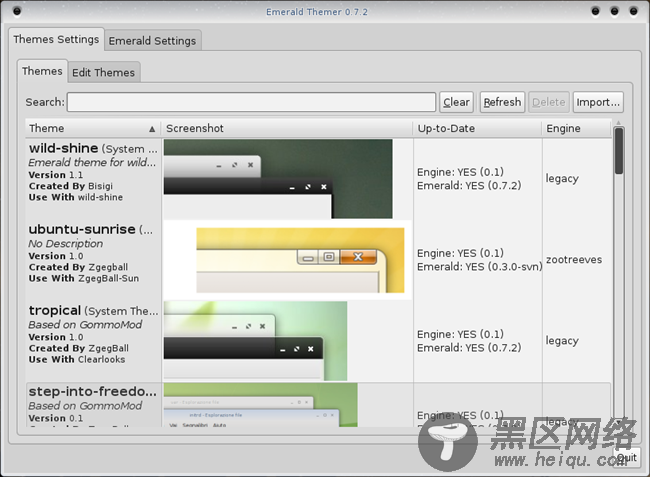Click the step-into-freedo... screenshot thumbnail
The width and height of the screenshot is (650, 477).
click(x=260, y=405)
